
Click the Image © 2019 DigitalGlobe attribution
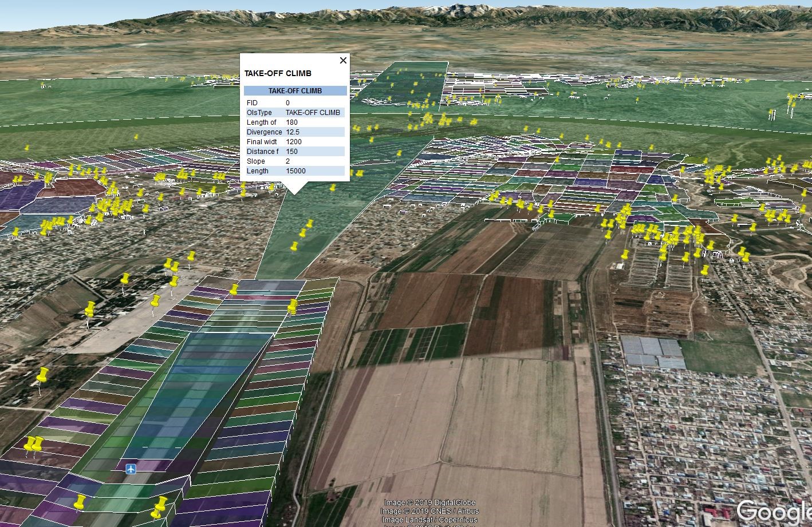coord(429,504)
